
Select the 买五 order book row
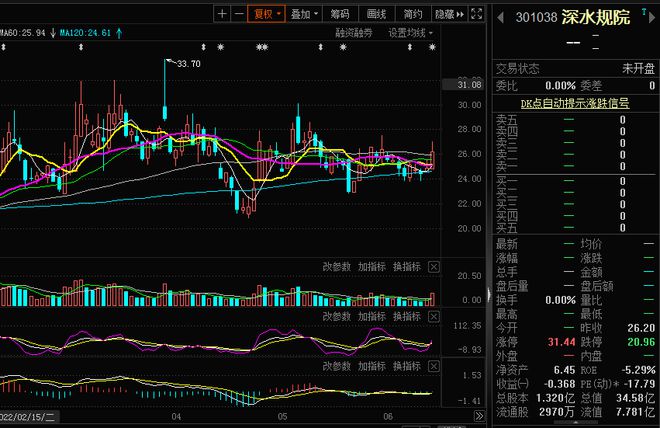point(574,228)
